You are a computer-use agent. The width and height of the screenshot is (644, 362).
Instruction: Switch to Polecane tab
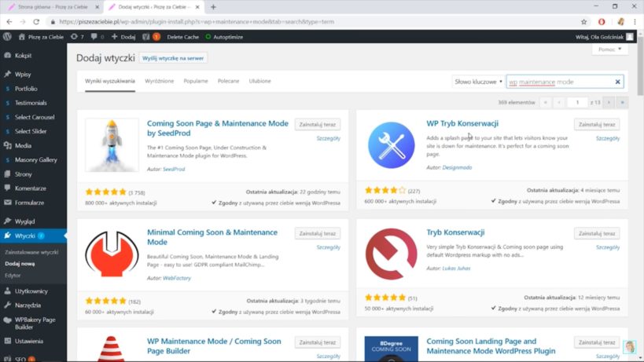coord(228,81)
